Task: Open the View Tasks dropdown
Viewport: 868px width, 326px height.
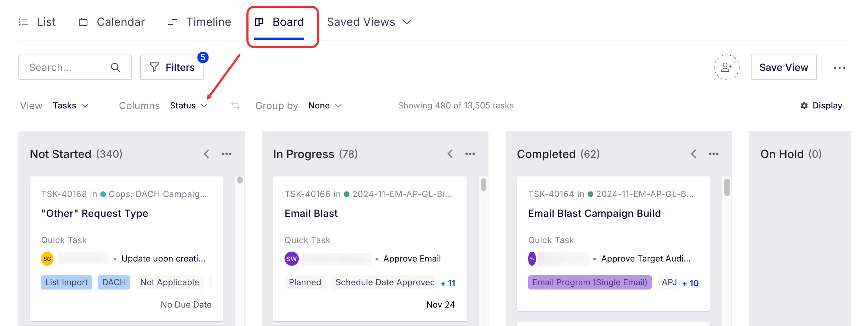Action: pyautogui.click(x=70, y=106)
